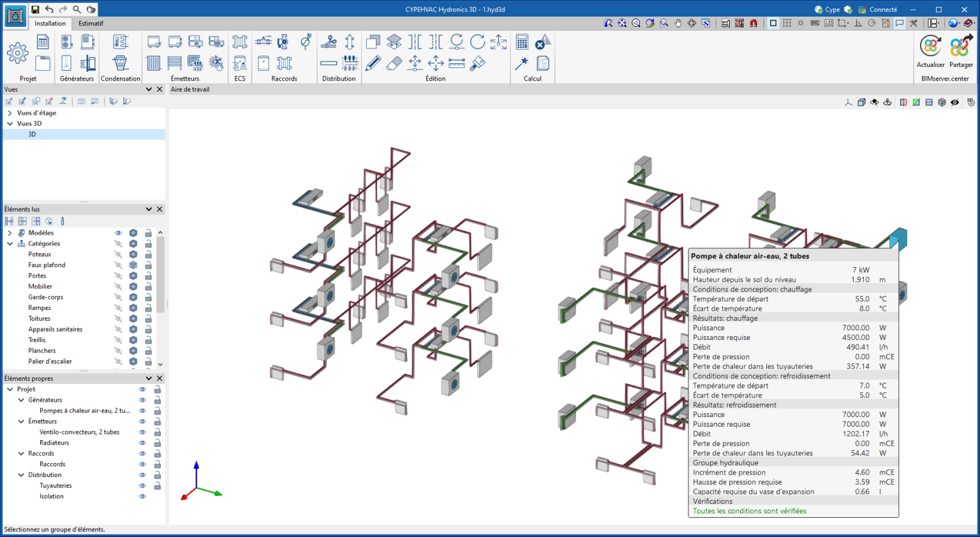Select the eraser delete tool

click(x=394, y=63)
